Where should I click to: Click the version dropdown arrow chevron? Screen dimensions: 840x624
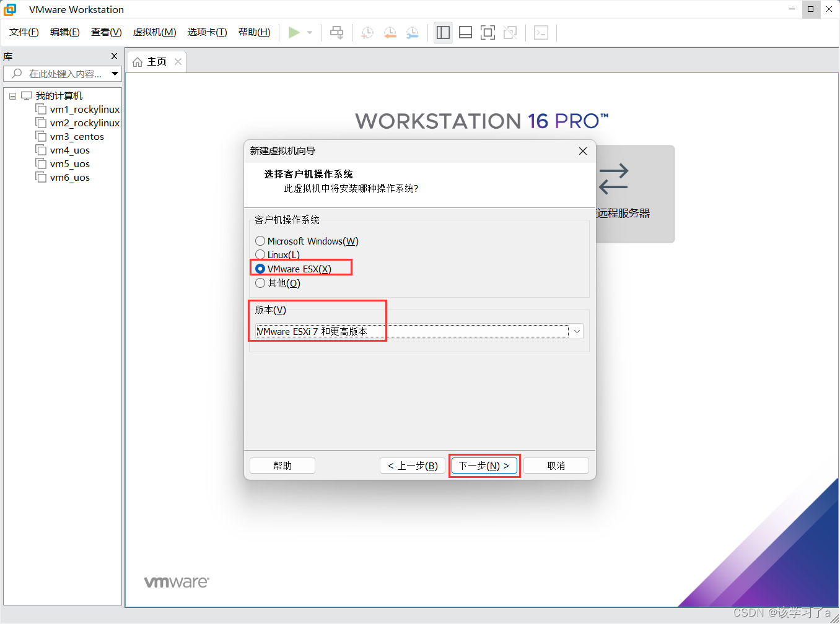577,331
